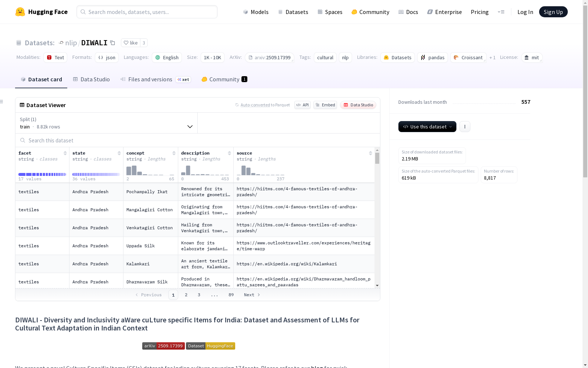Click the description lengths histogram

coord(205,170)
